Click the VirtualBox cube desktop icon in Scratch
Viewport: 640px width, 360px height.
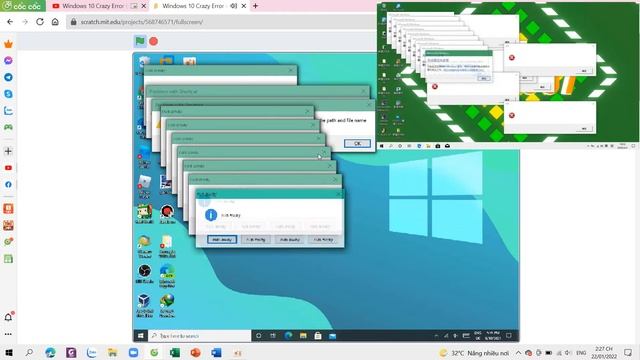tap(144, 305)
